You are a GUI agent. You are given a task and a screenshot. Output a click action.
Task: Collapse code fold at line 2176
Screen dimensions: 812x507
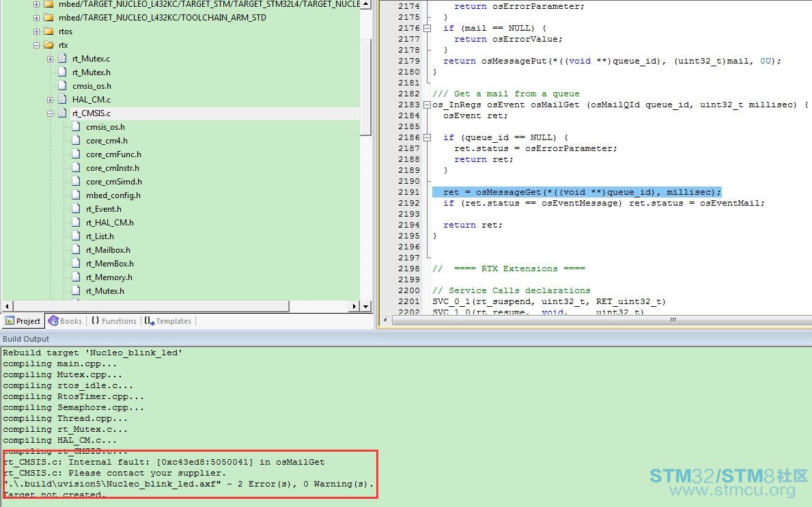(x=428, y=29)
